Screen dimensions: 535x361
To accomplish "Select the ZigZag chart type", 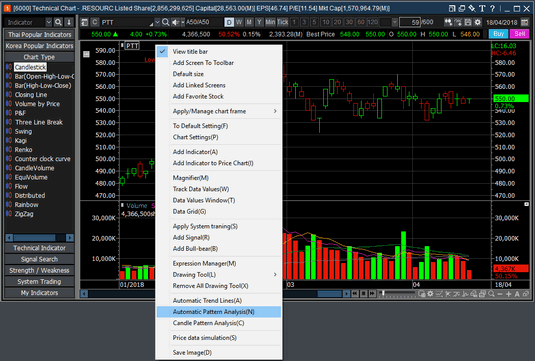I will click(24, 214).
